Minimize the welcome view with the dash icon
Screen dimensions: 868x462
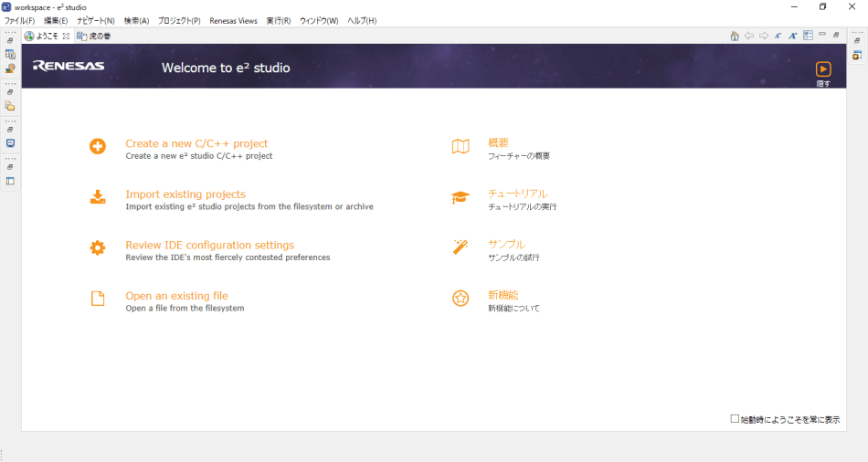(x=822, y=35)
